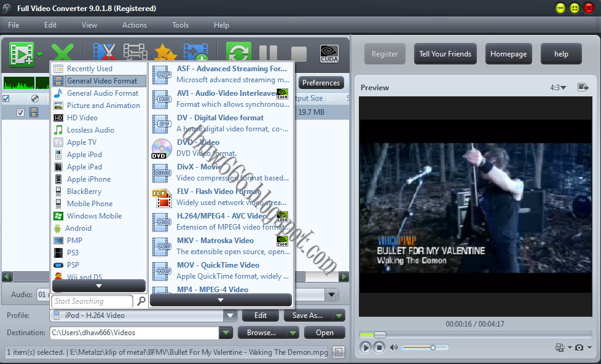Click the Stop conversion toolbar icon

pyautogui.click(x=299, y=54)
